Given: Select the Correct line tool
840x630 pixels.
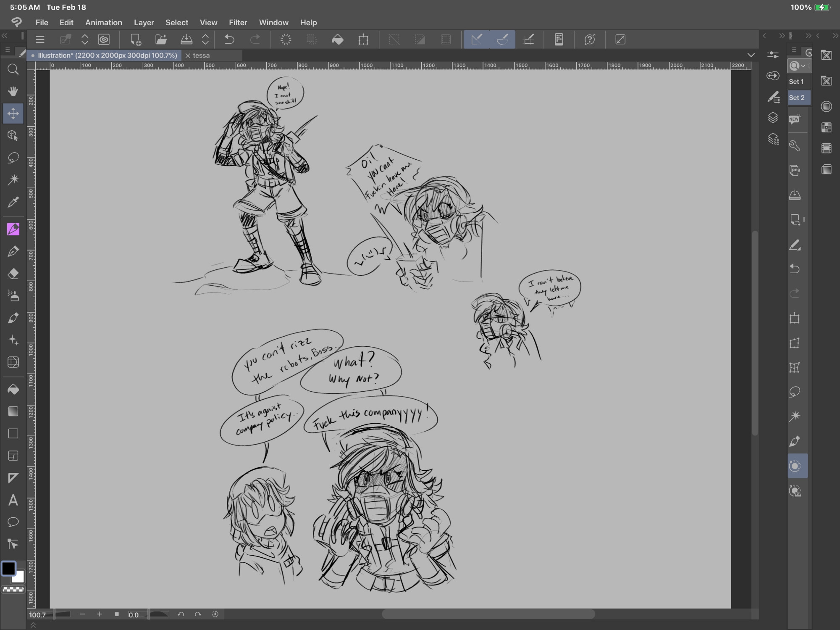Looking at the screenshot, I should [x=13, y=544].
